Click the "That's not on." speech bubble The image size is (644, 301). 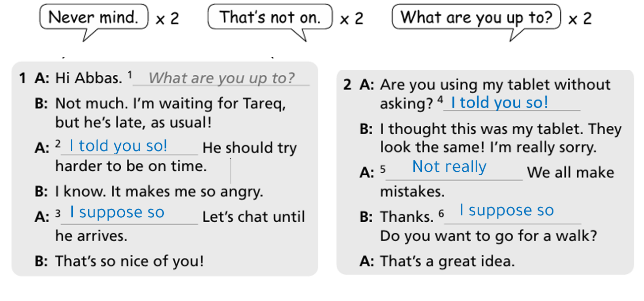click(x=270, y=18)
